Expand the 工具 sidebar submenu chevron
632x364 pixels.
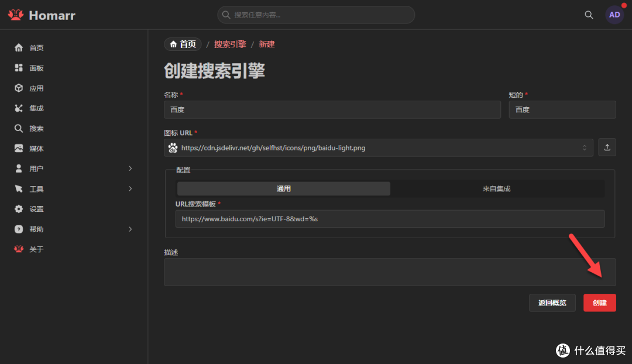tap(130, 188)
